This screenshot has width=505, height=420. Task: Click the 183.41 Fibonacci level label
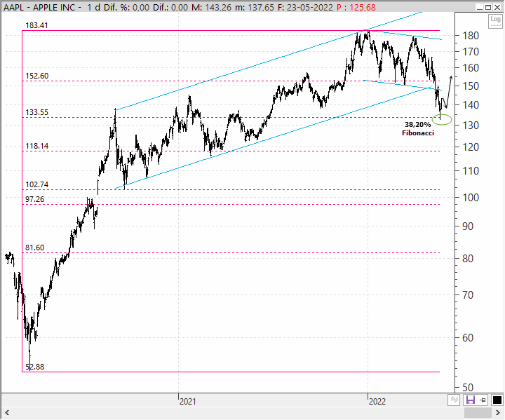(x=36, y=25)
